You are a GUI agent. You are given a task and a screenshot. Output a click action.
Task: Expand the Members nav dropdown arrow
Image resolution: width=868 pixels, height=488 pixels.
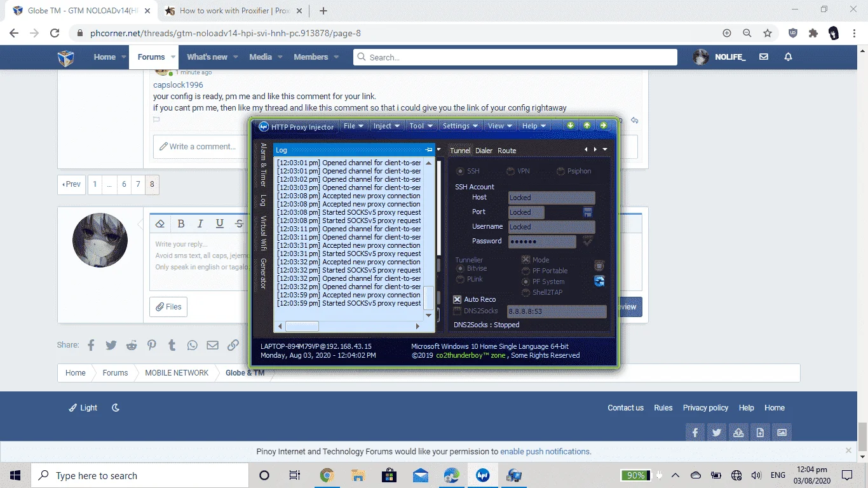coord(336,57)
